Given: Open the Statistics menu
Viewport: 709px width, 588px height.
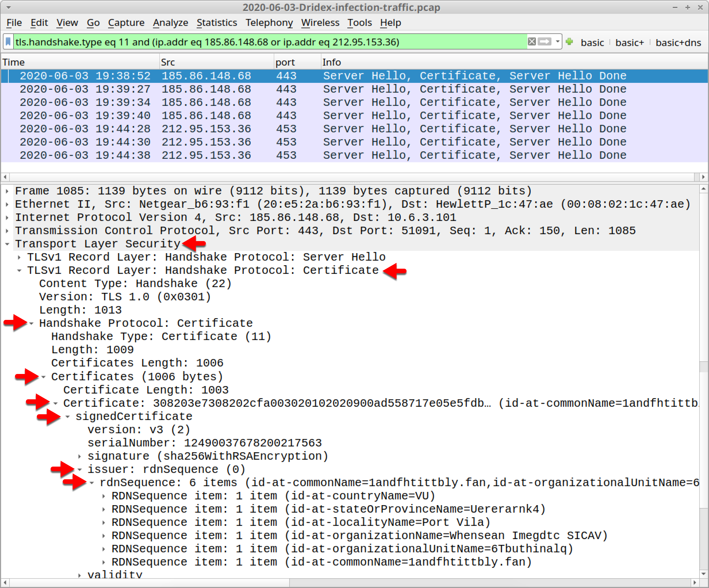Looking at the screenshot, I should point(216,23).
